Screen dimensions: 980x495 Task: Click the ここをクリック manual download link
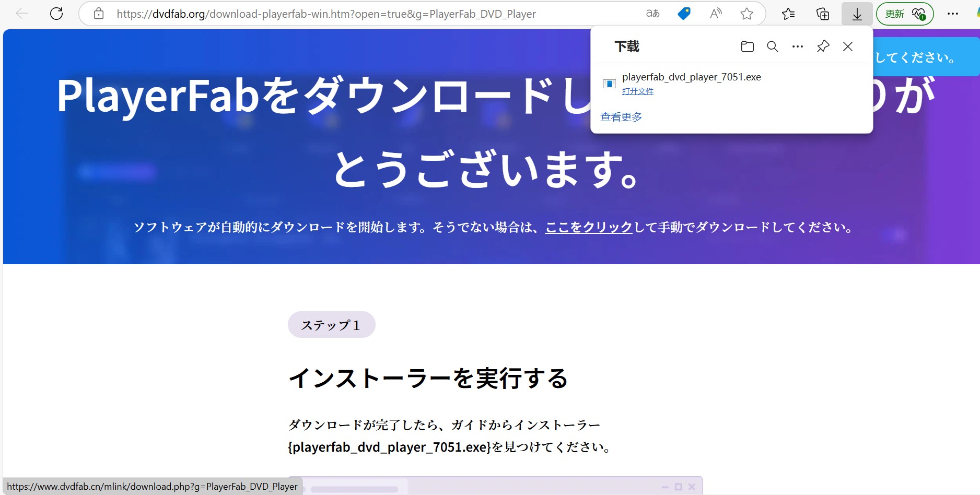(589, 227)
